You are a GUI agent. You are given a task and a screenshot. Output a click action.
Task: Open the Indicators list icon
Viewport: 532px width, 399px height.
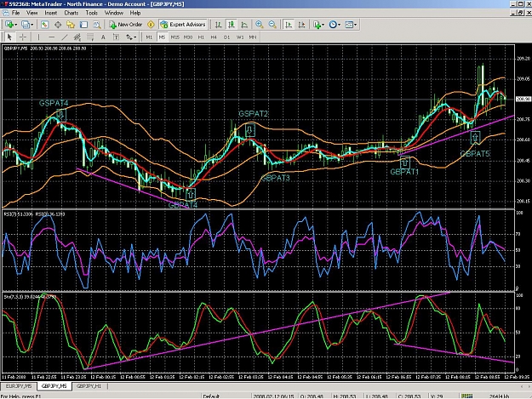tap(317, 25)
